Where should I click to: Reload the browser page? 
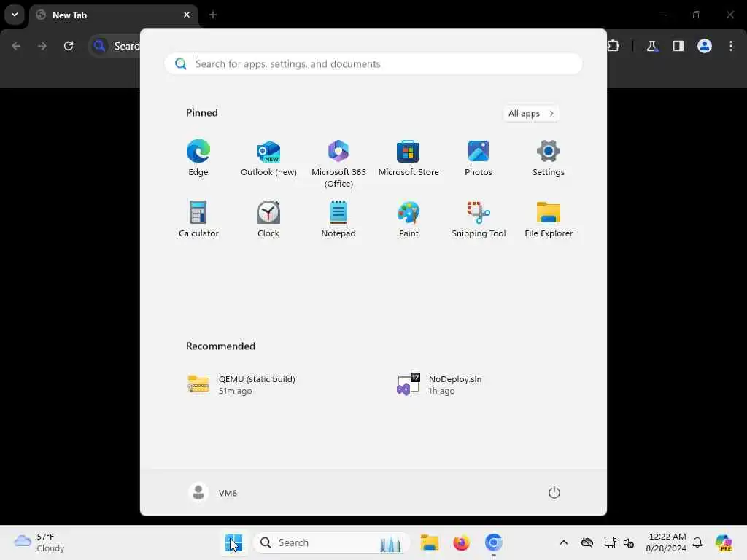pyautogui.click(x=69, y=46)
